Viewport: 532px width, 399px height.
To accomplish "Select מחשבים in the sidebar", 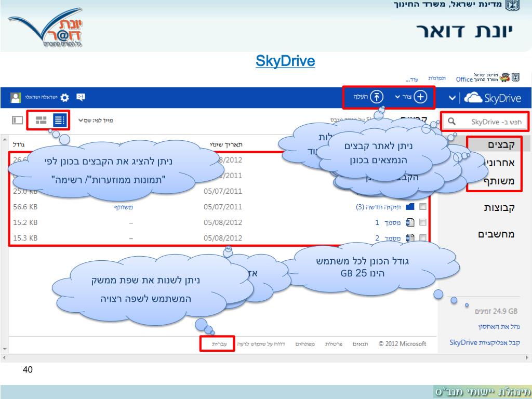I will (496, 234).
